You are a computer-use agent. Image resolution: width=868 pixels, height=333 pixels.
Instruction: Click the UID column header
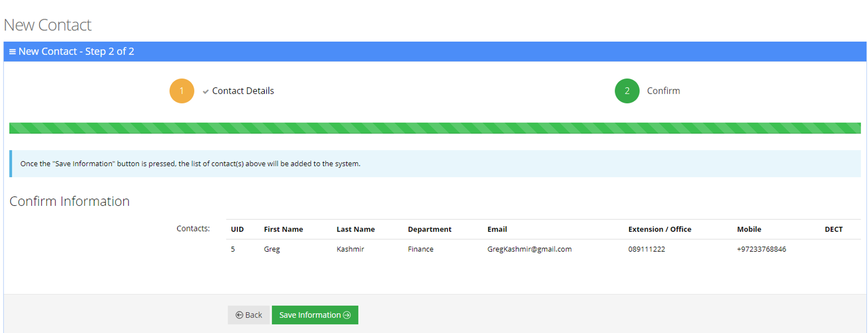237,229
